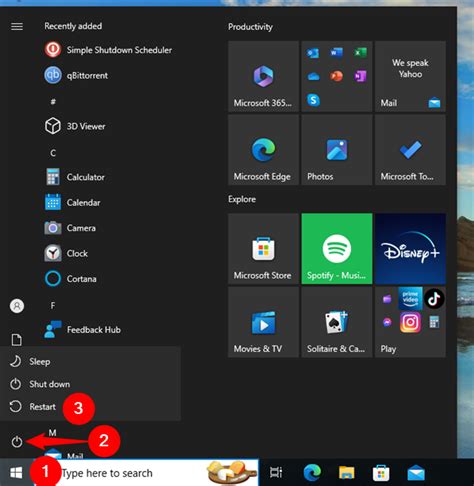Image resolution: width=474 pixels, height=486 pixels.
Task: Choose Shut down from power menu
Action: click(90, 384)
